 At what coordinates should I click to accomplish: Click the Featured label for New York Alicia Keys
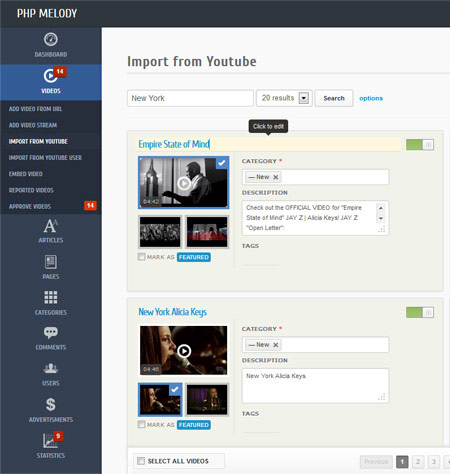pos(194,425)
